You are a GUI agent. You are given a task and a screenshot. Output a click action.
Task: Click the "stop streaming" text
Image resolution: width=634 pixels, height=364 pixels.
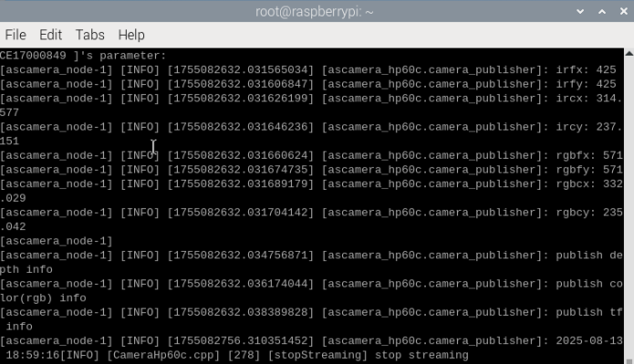coord(421,355)
